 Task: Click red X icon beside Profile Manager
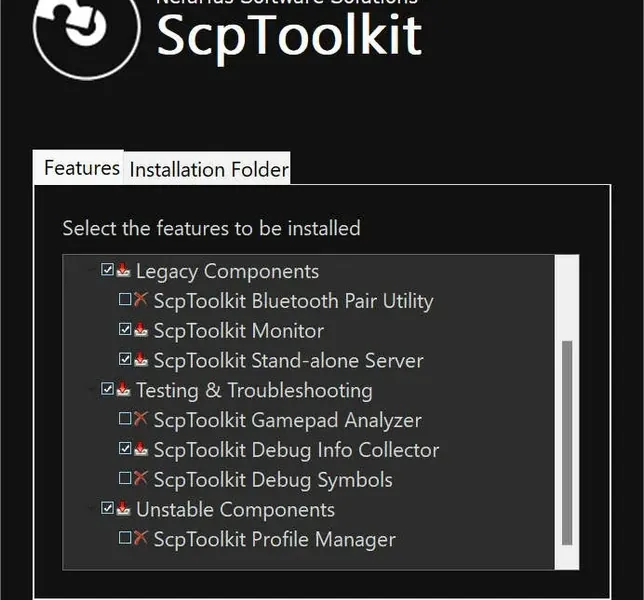click(140, 538)
